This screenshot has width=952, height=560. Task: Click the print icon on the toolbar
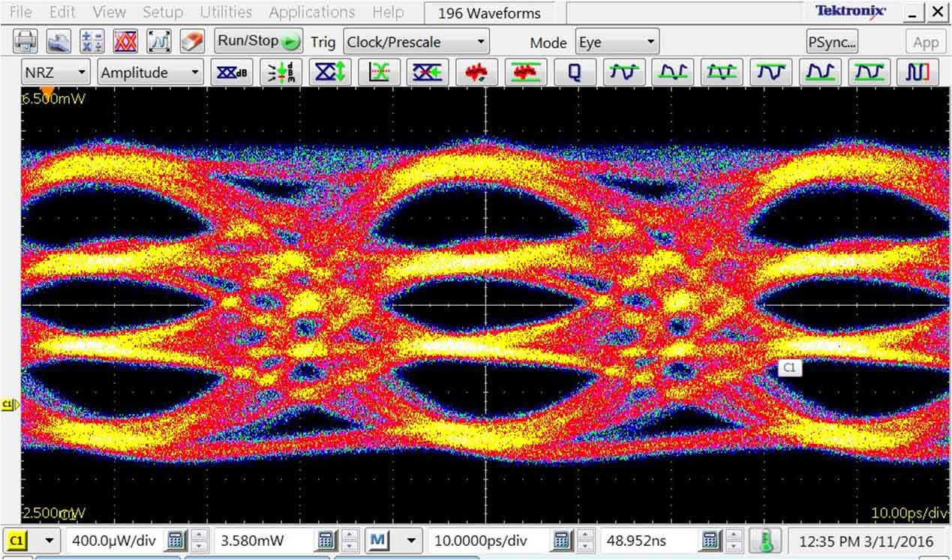[23, 43]
